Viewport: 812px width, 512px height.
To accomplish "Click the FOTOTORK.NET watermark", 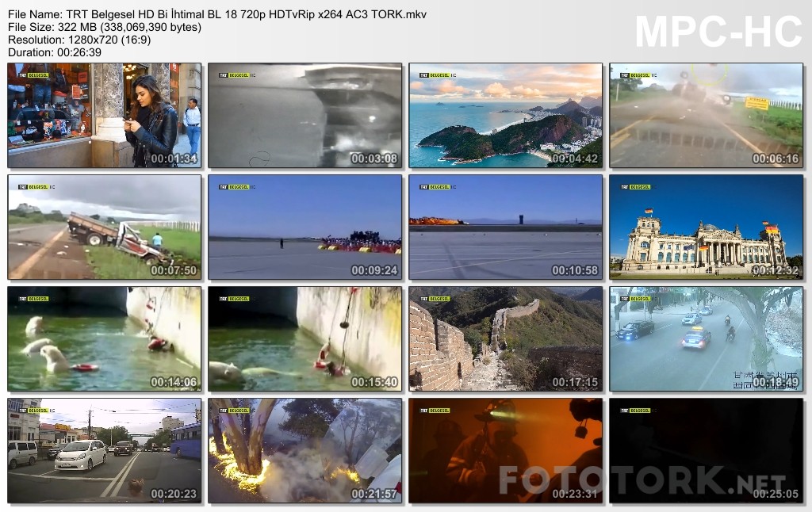I will tap(642, 480).
